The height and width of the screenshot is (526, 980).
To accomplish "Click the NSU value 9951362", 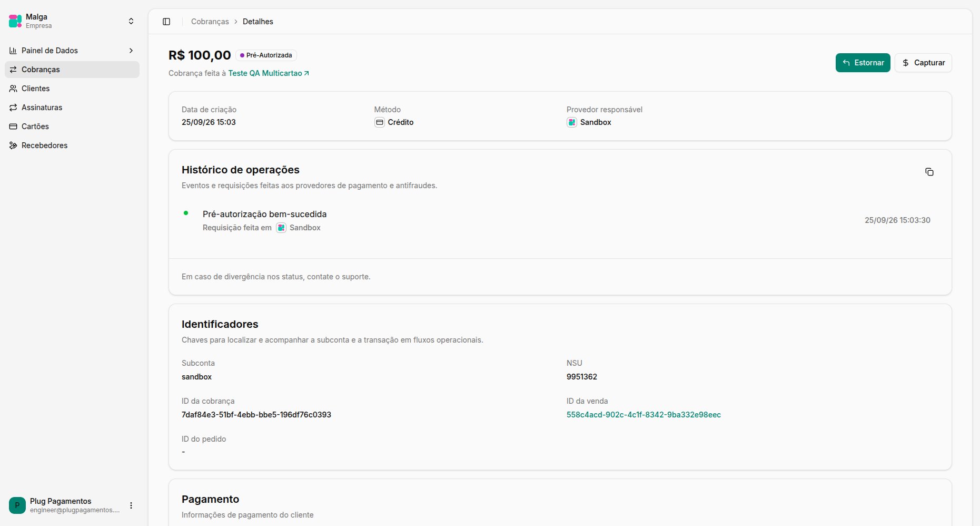I will (582, 377).
